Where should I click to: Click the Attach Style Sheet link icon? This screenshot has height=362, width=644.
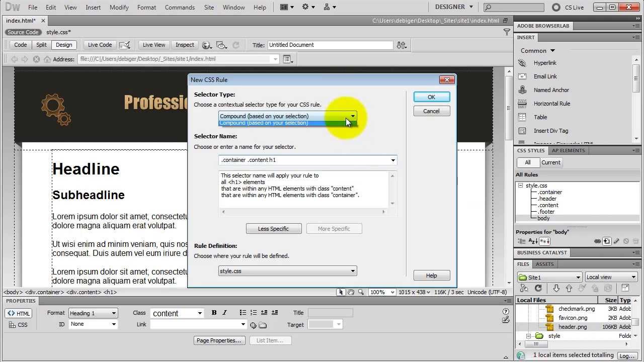[x=597, y=241]
